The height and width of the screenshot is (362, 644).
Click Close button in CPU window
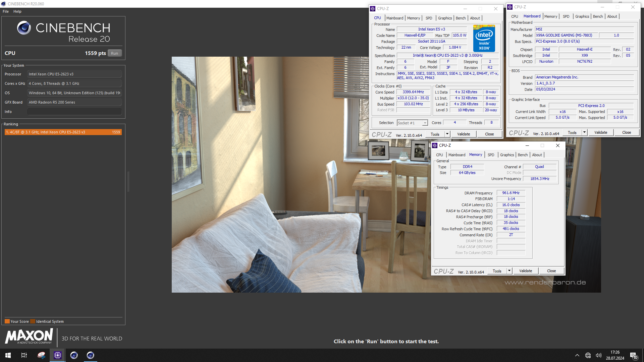pos(489,134)
